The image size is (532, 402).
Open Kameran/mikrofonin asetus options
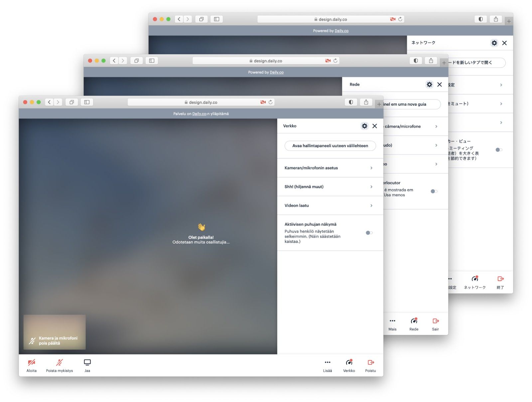[x=329, y=168]
